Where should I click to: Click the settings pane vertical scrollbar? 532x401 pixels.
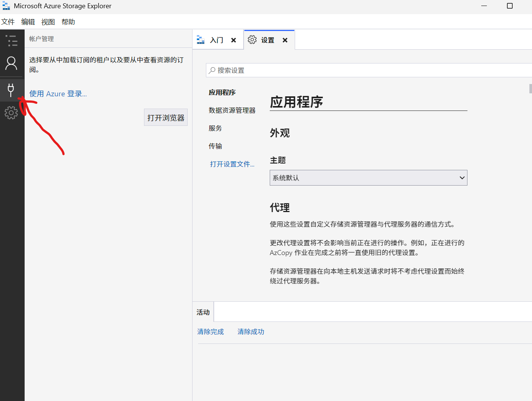(531, 89)
